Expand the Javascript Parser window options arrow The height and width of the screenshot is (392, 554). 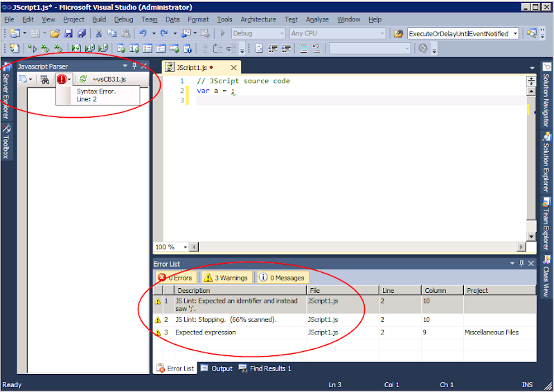125,66
